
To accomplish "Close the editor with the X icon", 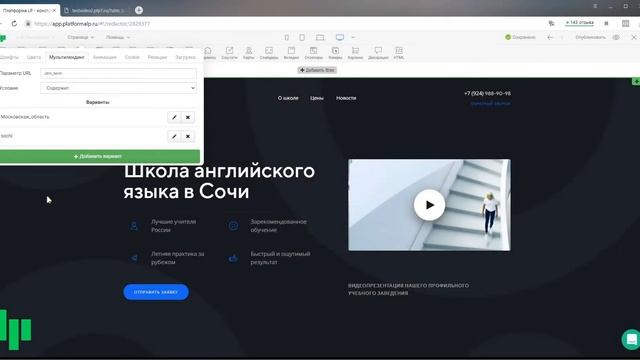I will (x=634, y=37).
